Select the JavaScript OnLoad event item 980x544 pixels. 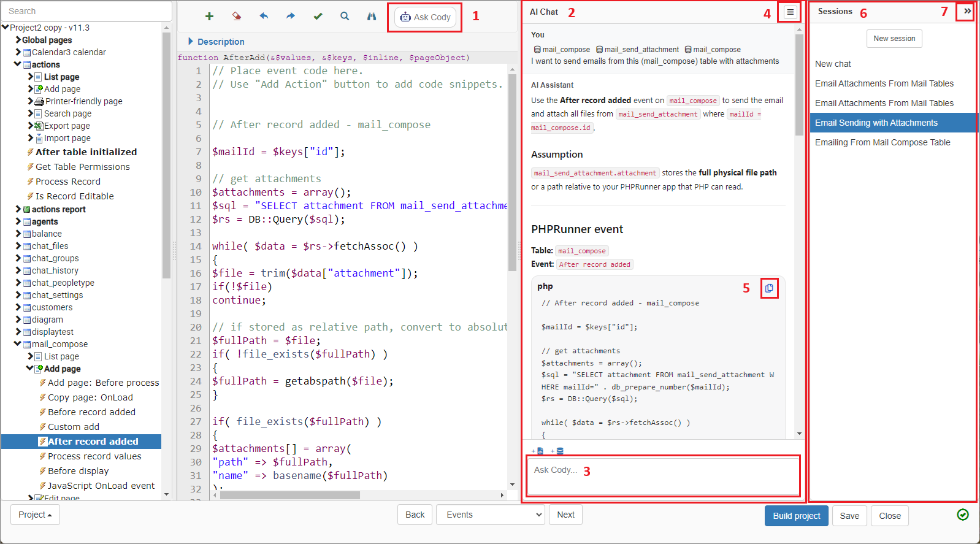click(x=101, y=486)
